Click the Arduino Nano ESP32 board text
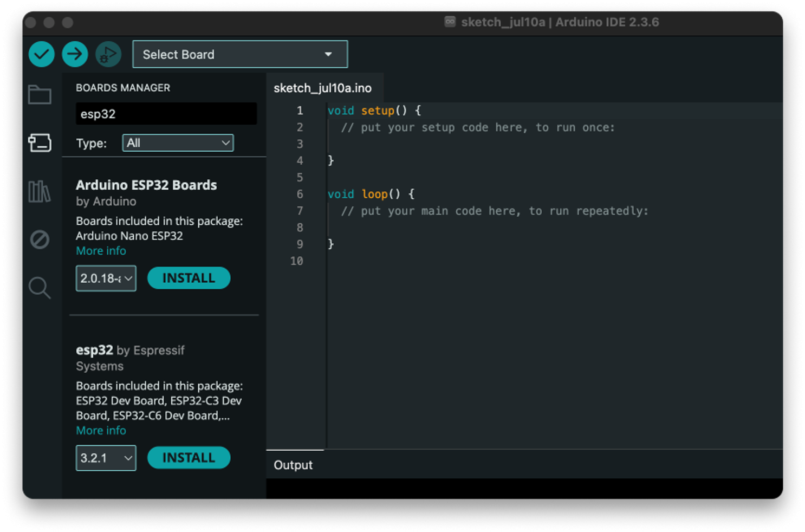This screenshot has height=532, width=805. click(129, 236)
